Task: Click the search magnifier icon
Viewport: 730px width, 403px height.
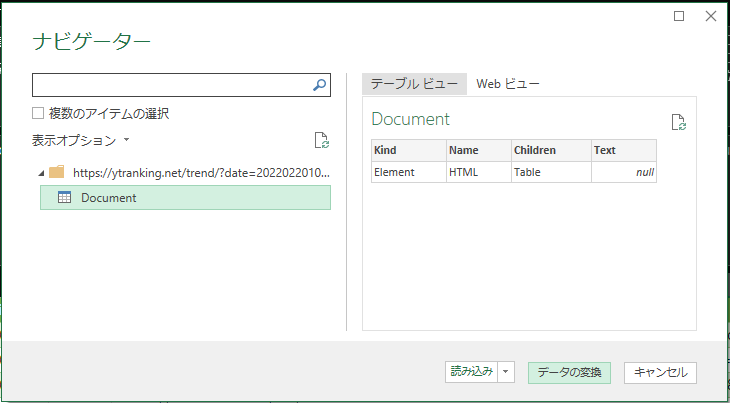Action: (319, 85)
